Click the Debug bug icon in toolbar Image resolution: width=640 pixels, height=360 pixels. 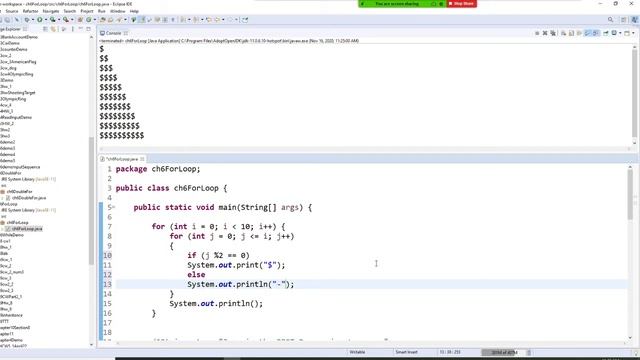tap(27, 20)
